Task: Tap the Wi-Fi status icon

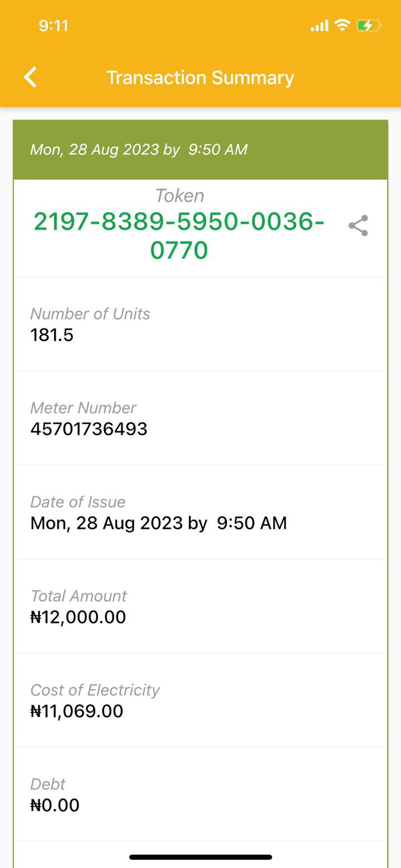Action: pos(342,26)
